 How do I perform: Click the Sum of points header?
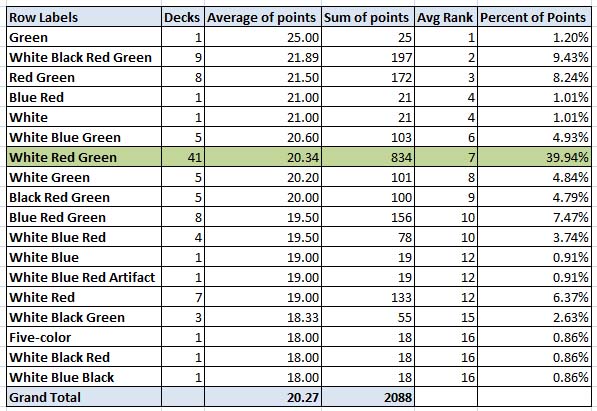[x=368, y=17]
